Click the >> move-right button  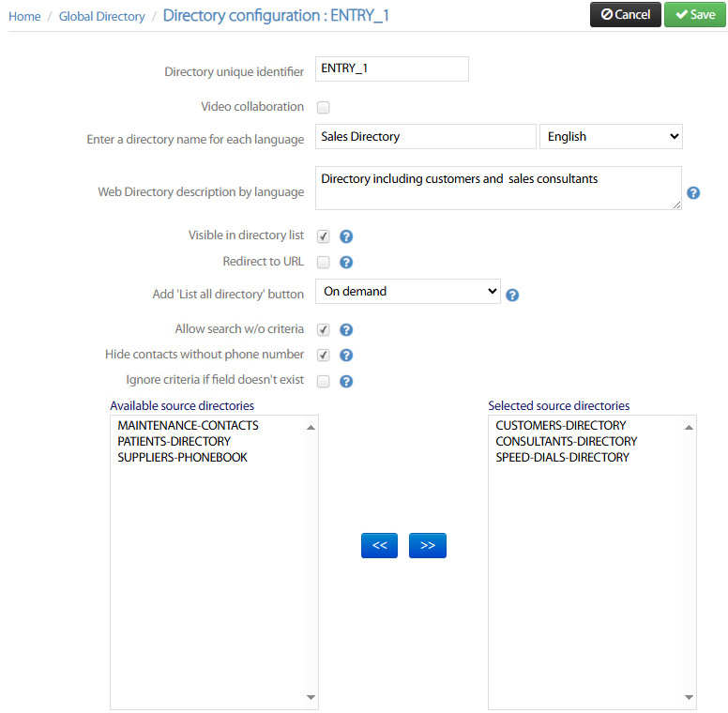427,545
